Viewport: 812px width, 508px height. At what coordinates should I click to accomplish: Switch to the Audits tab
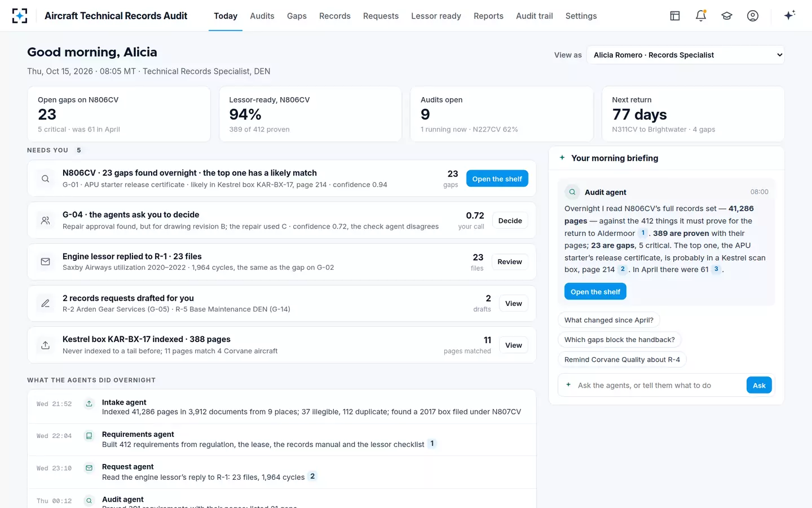click(262, 16)
